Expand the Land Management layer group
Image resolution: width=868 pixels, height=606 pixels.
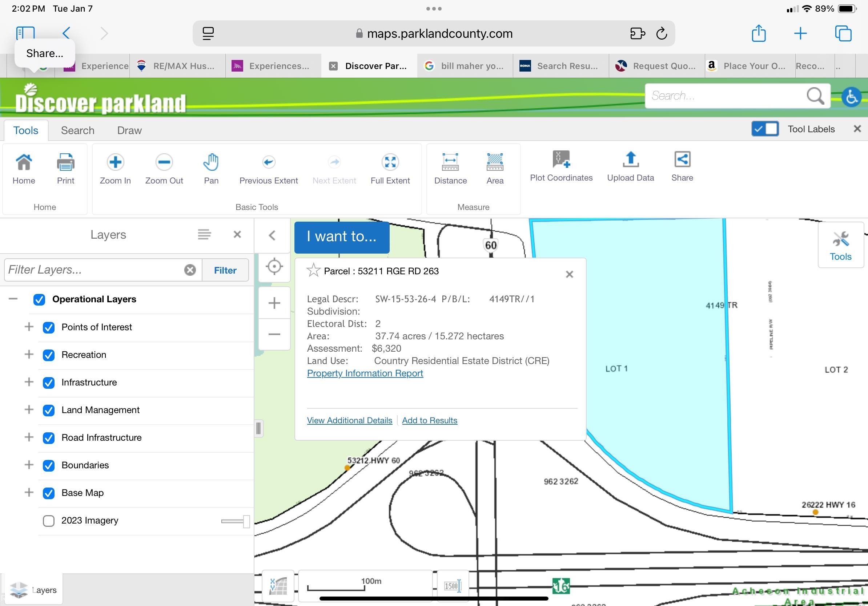tap(29, 409)
